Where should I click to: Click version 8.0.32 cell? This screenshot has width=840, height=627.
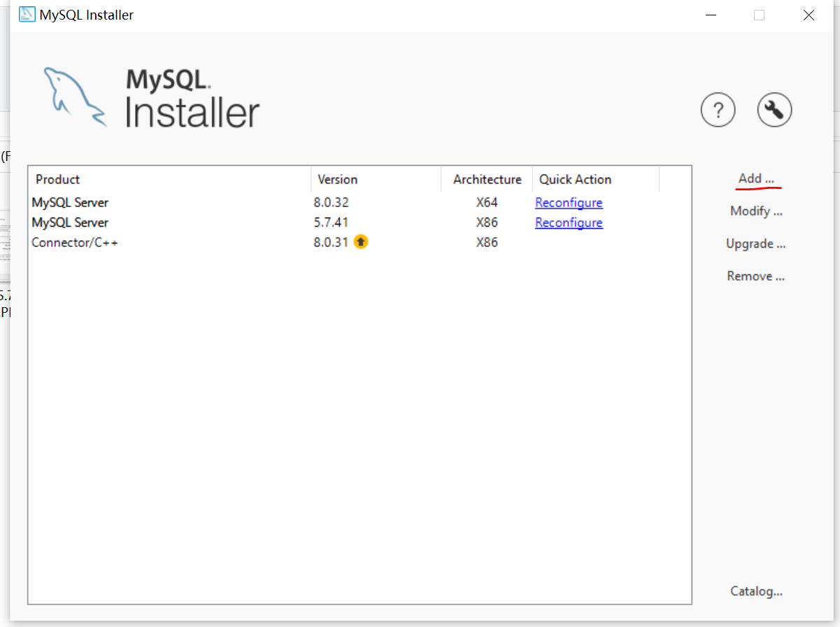pos(331,202)
